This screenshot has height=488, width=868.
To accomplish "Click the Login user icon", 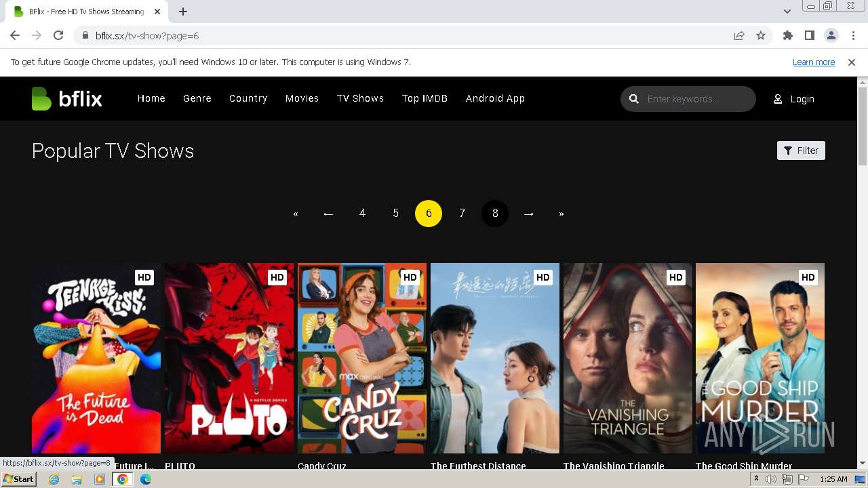I will pos(778,99).
